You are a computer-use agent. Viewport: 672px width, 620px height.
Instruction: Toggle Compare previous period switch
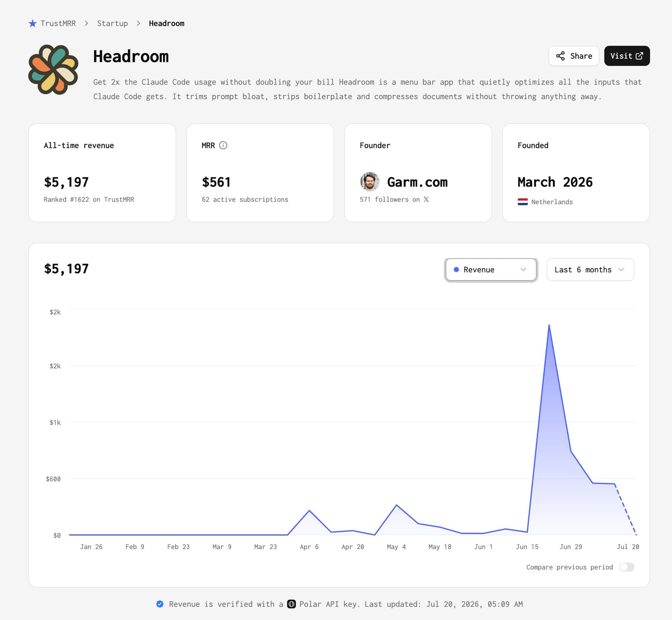point(626,567)
